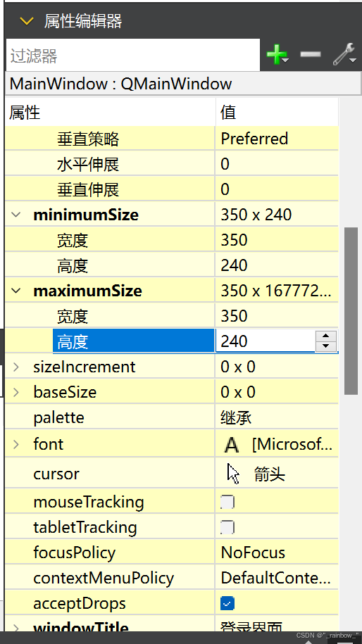Click the maximumSize height value field 240
362x644 pixels.
(266, 341)
